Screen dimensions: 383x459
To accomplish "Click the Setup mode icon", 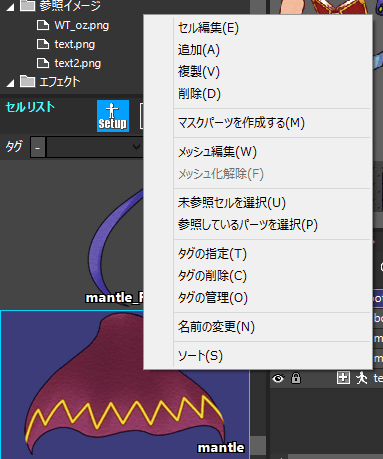I will (113, 116).
